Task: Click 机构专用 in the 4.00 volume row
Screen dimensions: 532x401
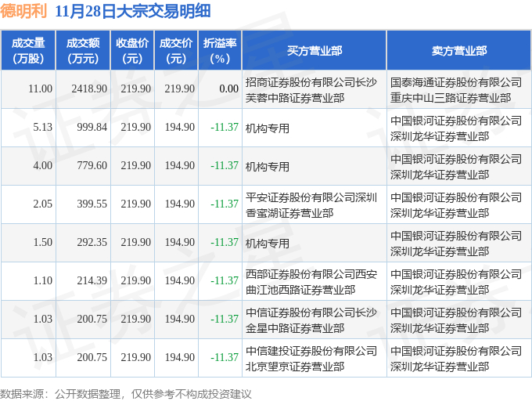Action: 268,167
